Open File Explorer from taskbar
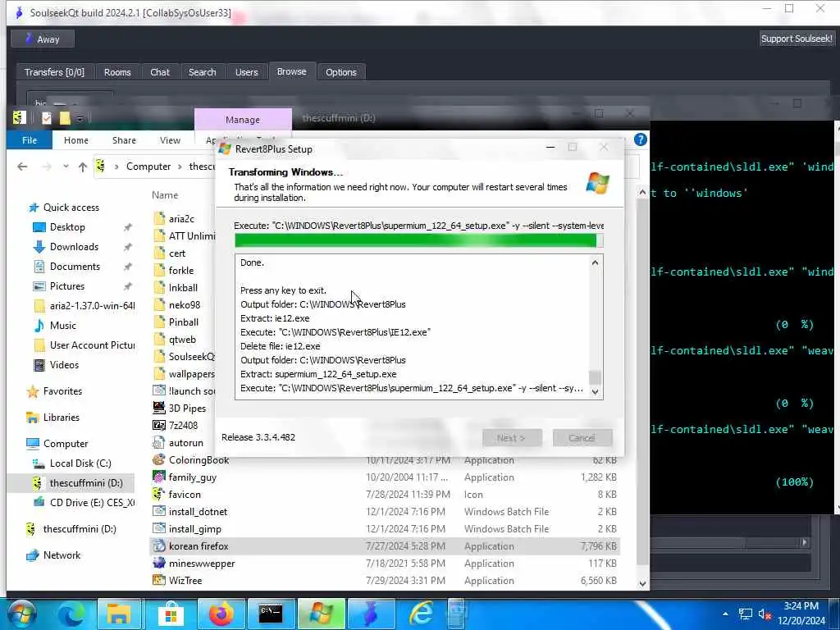This screenshot has height=630, width=840. tap(119, 614)
